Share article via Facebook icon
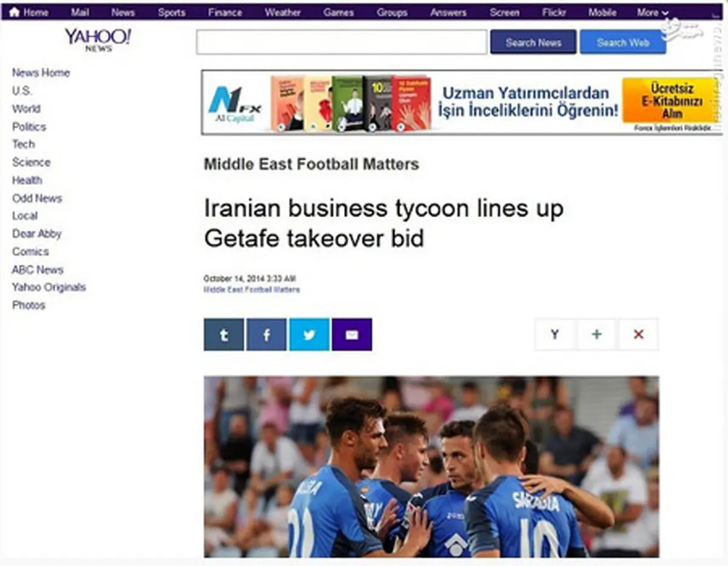Image resolution: width=728 pixels, height=566 pixels. [x=266, y=334]
